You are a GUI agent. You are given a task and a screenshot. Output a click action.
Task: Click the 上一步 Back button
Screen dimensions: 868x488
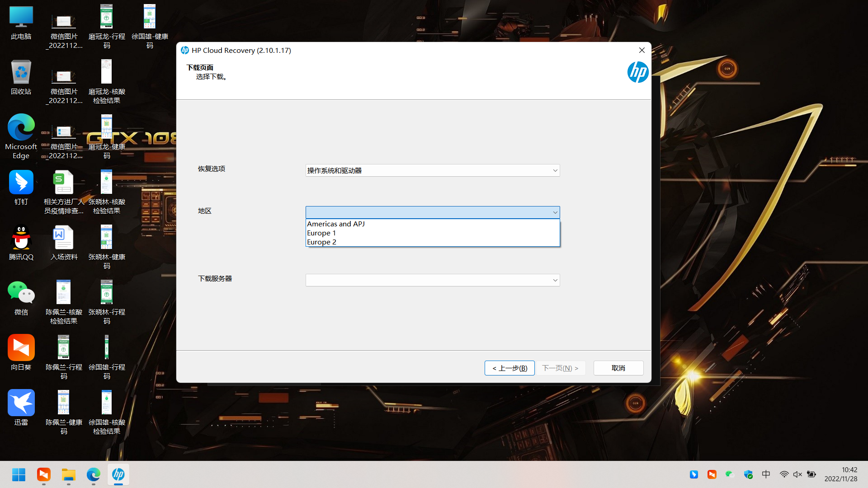click(x=509, y=368)
